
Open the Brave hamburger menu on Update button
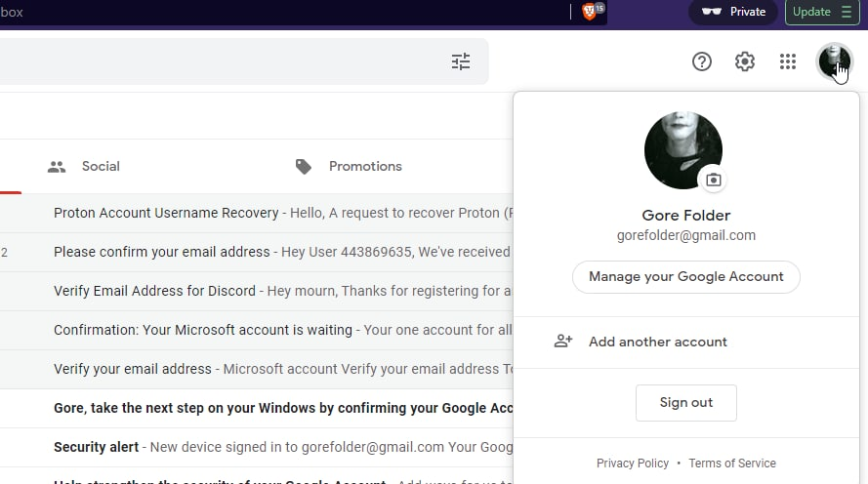846,12
